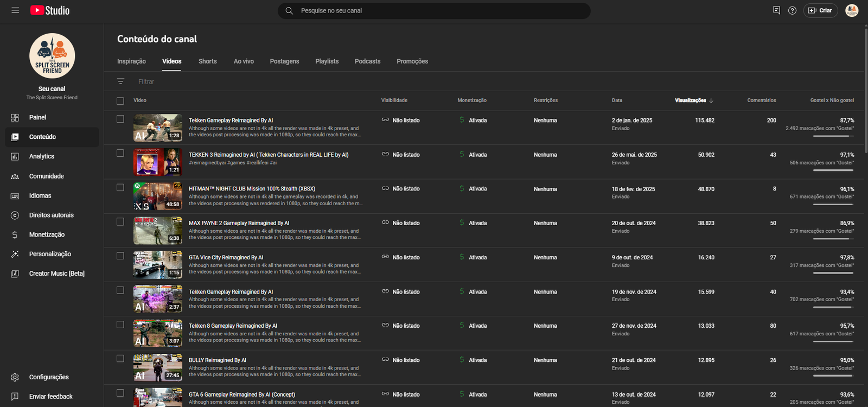Screen dimensions: 868x407
Task: Open Personalização from the sidebar
Action: (x=52, y=254)
